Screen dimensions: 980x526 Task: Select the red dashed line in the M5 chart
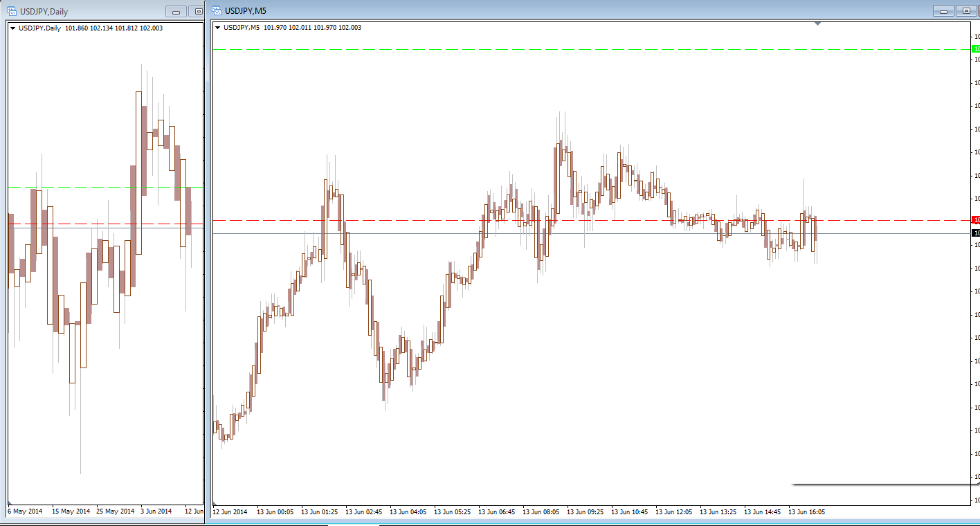(x=591, y=220)
